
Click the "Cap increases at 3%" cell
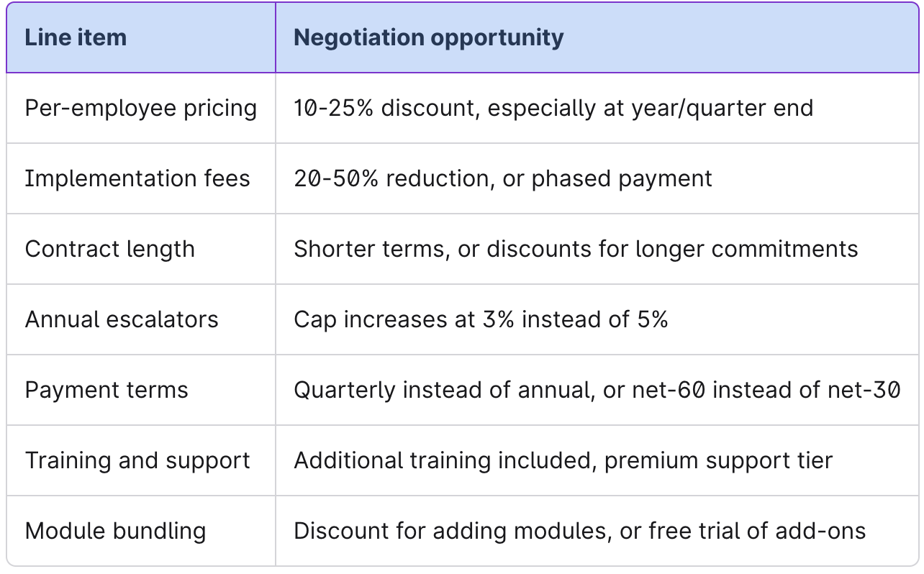(597, 319)
